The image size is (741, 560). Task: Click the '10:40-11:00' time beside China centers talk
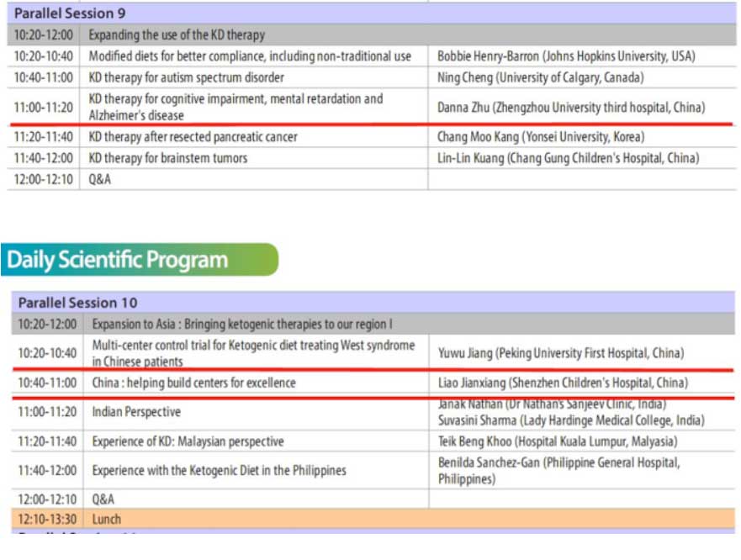47,383
